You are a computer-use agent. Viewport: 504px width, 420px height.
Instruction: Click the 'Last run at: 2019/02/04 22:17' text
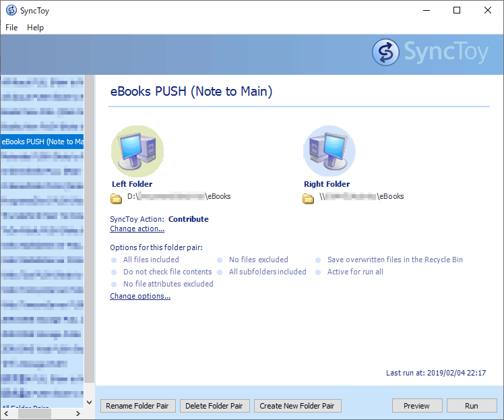(436, 373)
